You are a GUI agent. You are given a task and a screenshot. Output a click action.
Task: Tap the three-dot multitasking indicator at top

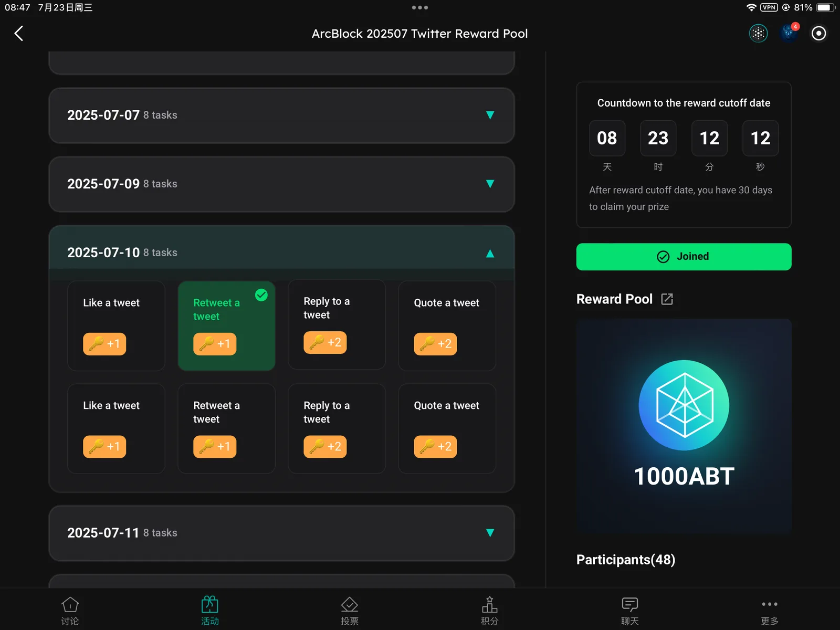[x=420, y=7]
